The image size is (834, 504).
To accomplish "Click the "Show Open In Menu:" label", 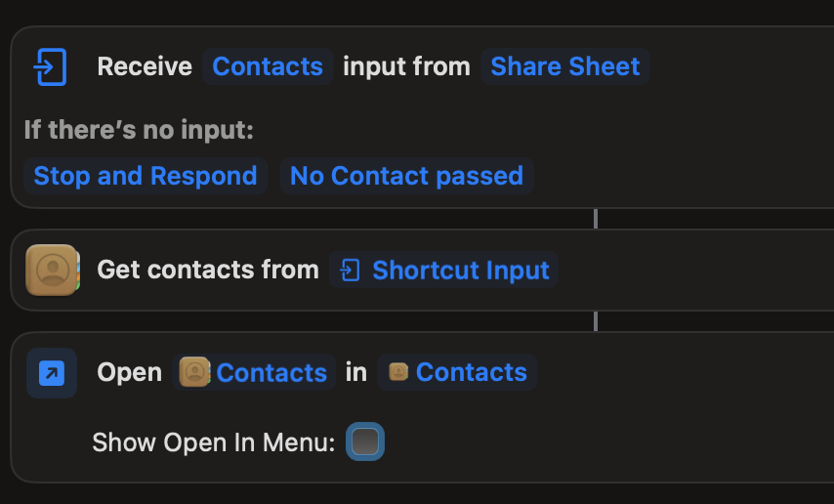I will (x=213, y=442).
